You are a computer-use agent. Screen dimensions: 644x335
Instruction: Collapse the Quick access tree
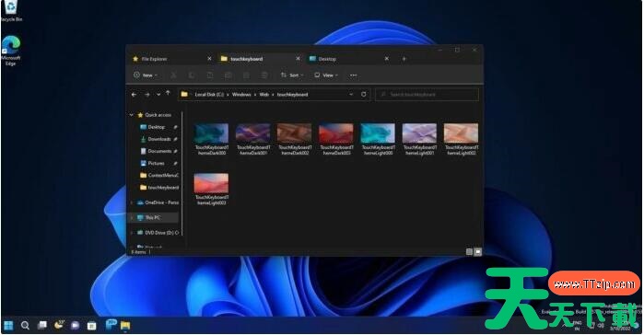pyautogui.click(x=132, y=115)
